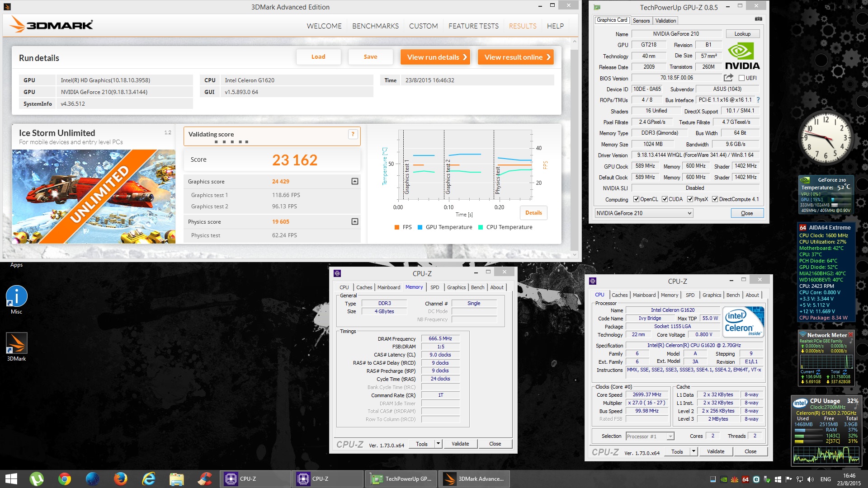868x488 pixels.
Task: Open the Tools dropdown arrow in CPU-Z Memory window
Action: (x=438, y=444)
